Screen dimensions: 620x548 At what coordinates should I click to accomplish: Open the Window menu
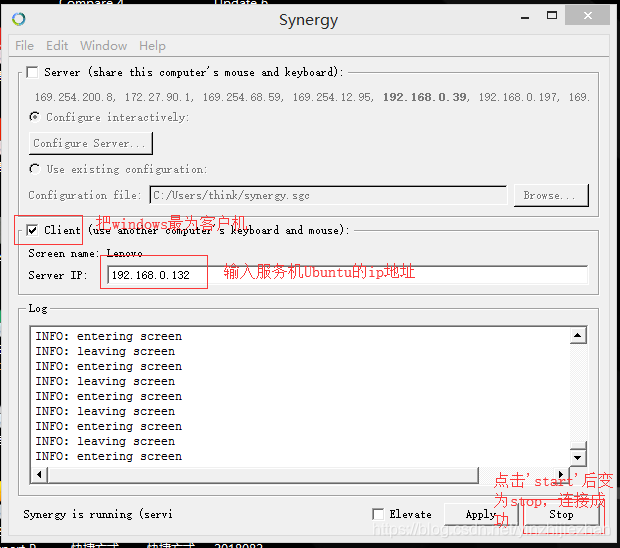[104, 46]
